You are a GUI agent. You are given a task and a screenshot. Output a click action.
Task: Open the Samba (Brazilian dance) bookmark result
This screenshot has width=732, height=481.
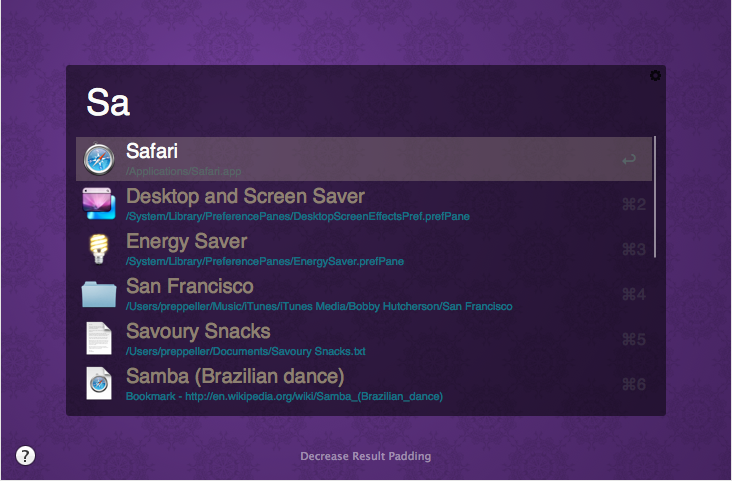[235, 376]
